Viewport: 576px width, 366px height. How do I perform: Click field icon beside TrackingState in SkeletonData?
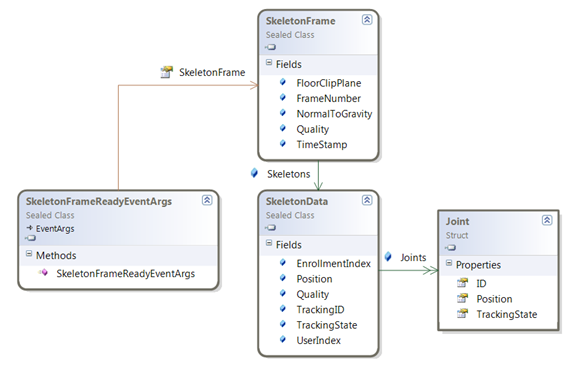click(282, 324)
